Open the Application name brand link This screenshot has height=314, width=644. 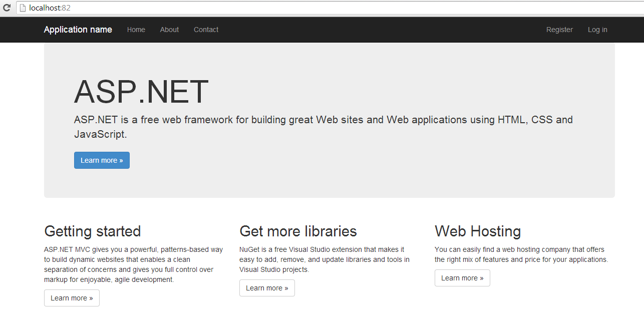pos(78,30)
